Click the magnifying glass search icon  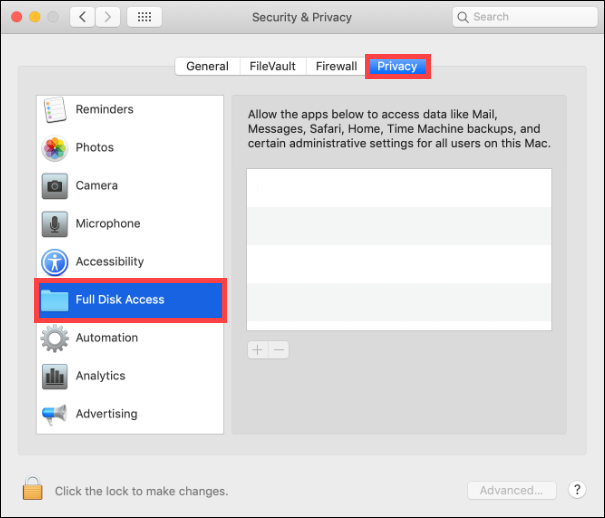[463, 17]
